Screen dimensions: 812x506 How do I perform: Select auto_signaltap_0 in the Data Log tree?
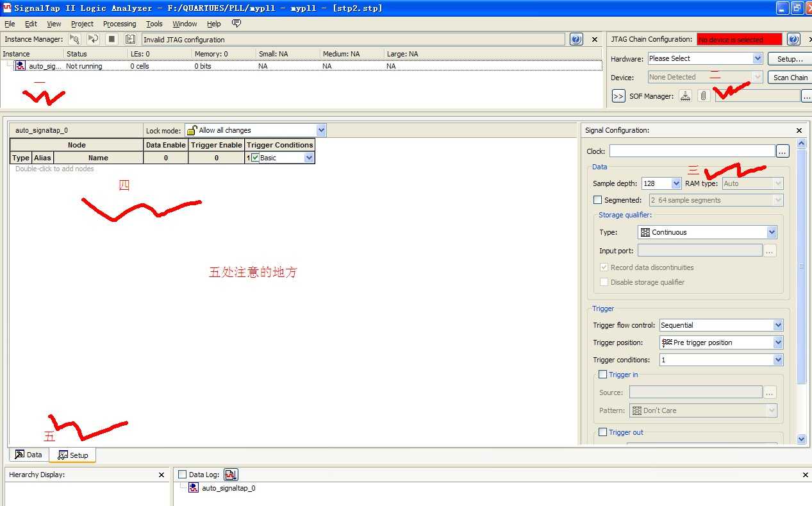click(228, 488)
